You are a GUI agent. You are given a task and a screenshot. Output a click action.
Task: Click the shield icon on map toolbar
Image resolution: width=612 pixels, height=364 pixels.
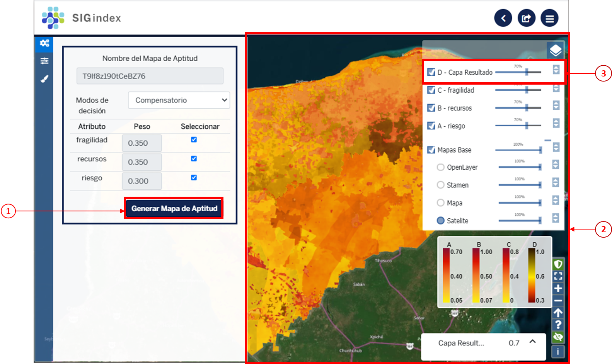tap(558, 264)
